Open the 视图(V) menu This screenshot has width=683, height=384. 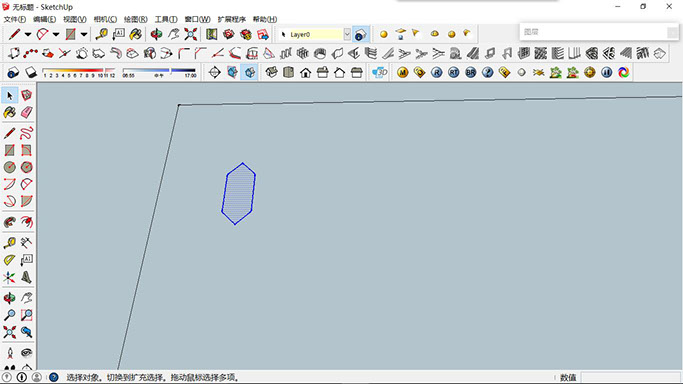[74, 19]
